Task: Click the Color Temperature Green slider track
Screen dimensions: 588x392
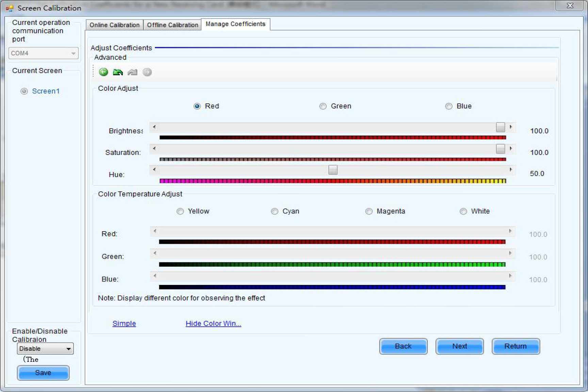Action: click(x=332, y=253)
